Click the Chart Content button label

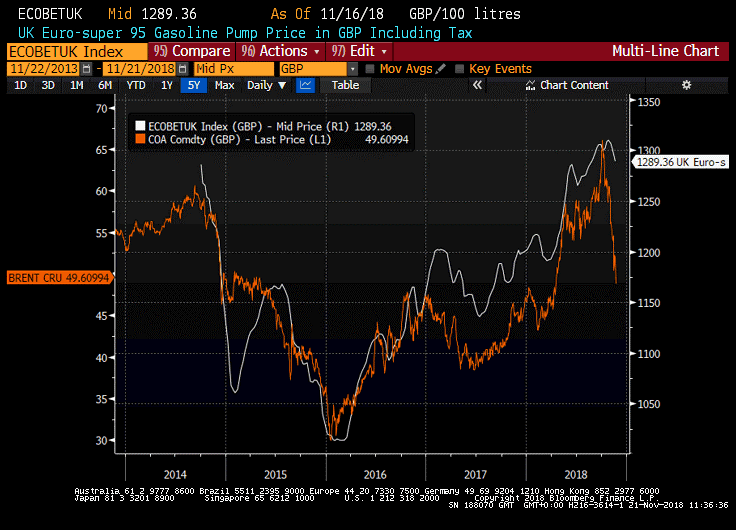coord(574,85)
